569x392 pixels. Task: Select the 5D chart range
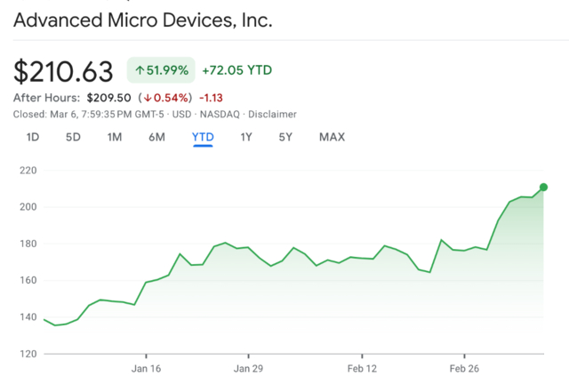coord(73,137)
